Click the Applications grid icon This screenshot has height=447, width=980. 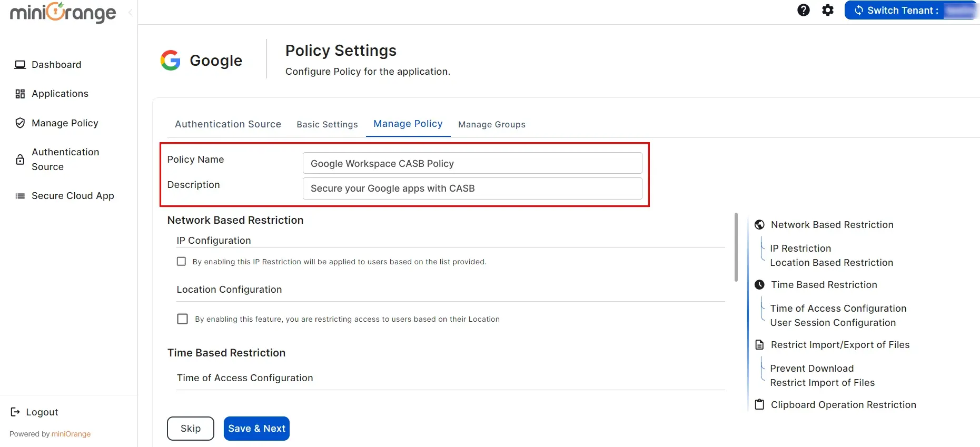tap(20, 94)
